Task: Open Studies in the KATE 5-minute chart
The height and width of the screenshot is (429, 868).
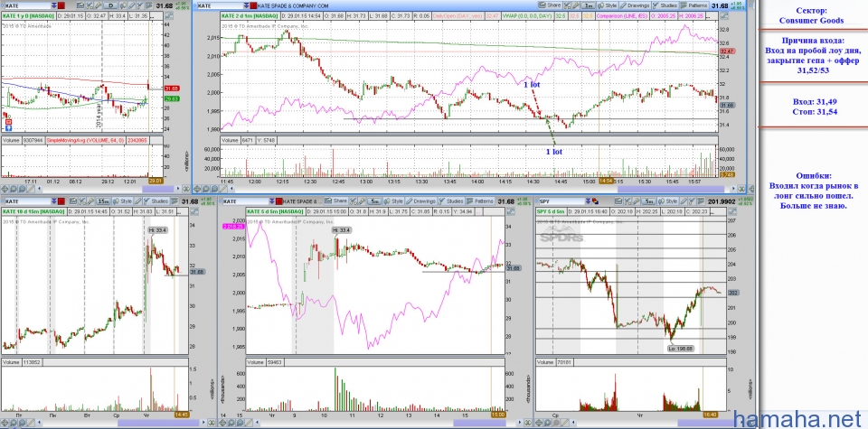Action: [451, 201]
